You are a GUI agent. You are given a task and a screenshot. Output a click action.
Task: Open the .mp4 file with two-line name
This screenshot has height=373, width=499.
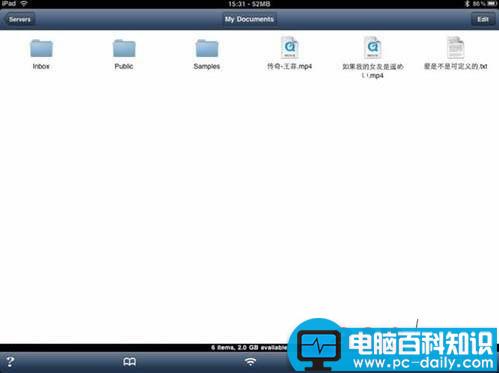click(372, 48)
